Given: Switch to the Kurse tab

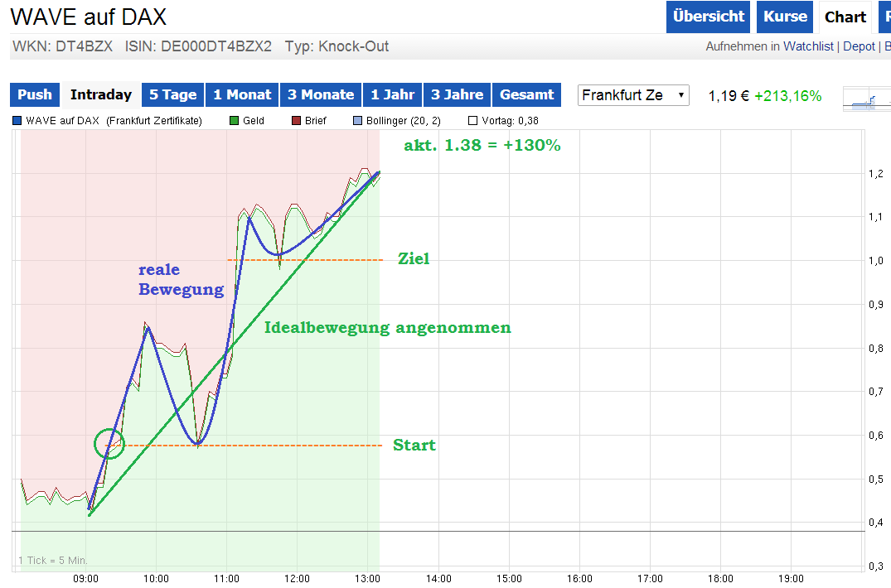Looking at the screenshot, I should pyautogui.click(x=785, y=17).
